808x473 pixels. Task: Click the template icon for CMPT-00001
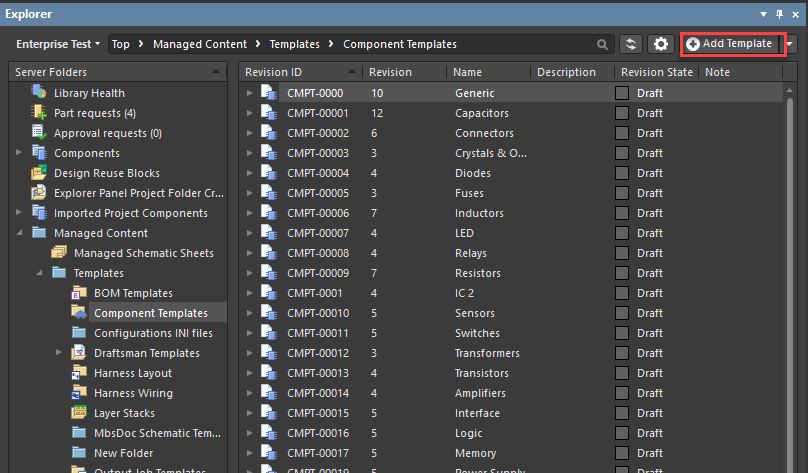(268, 113)
